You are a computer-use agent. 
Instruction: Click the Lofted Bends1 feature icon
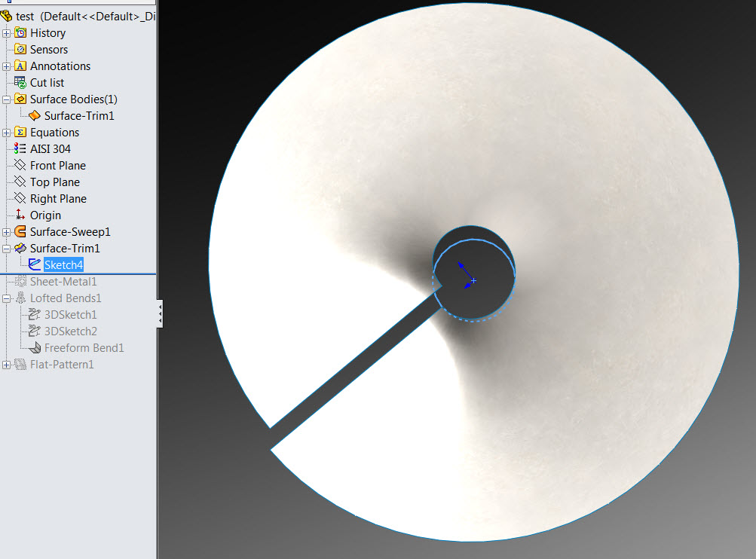pos(20,298)
